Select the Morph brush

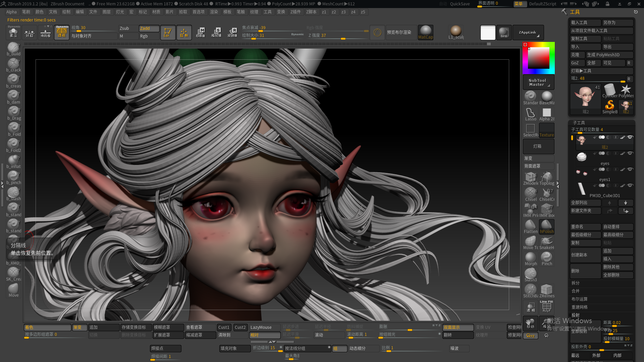(531, 259)
